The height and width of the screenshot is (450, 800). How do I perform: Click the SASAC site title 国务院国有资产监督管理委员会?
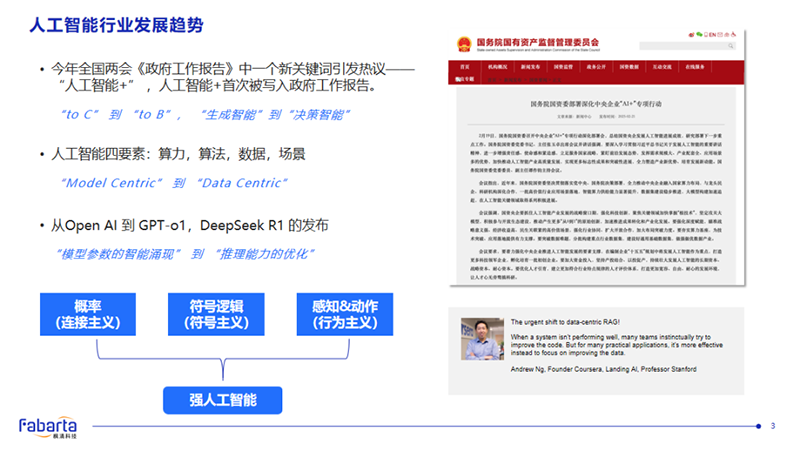(538, 42)
